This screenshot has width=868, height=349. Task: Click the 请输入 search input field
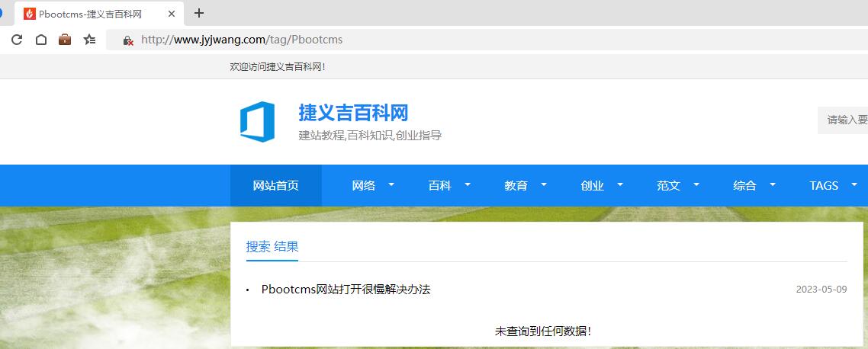(845, 120)
